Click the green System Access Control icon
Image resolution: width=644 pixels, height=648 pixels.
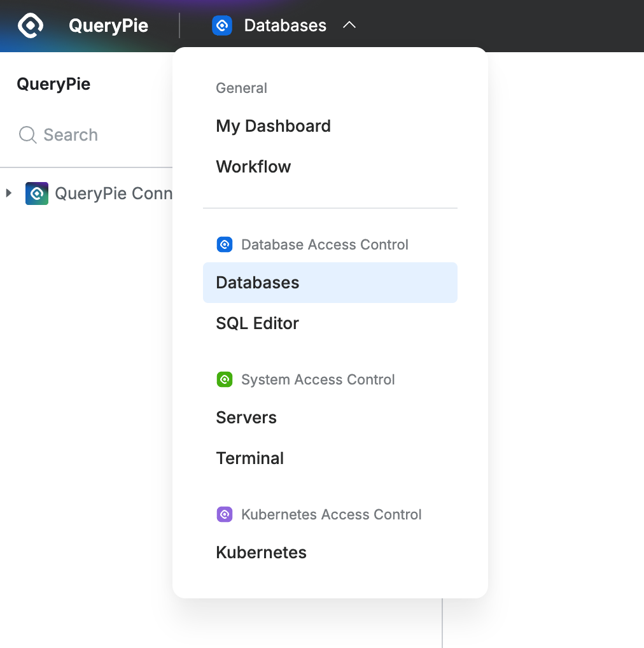point(225,379)
